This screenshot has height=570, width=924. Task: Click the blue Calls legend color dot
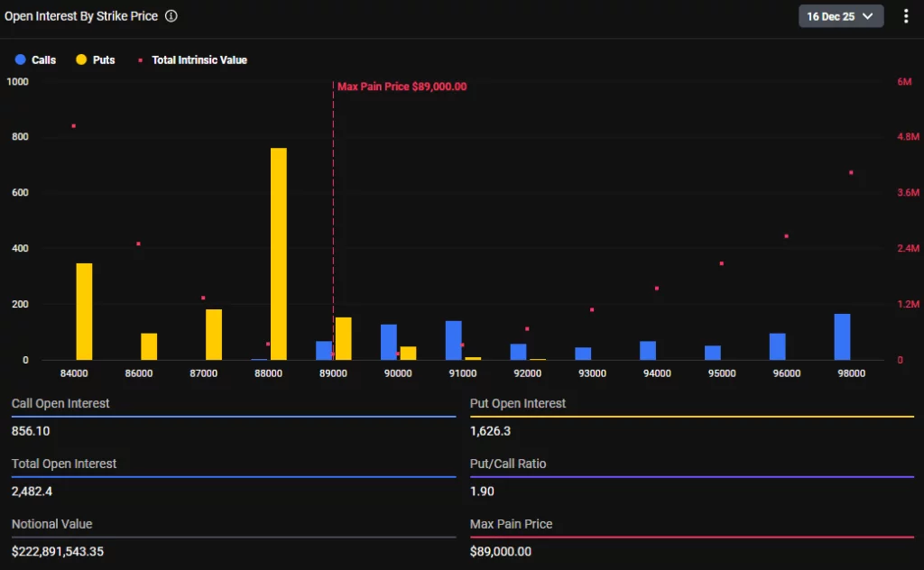[x=20, y=60]
